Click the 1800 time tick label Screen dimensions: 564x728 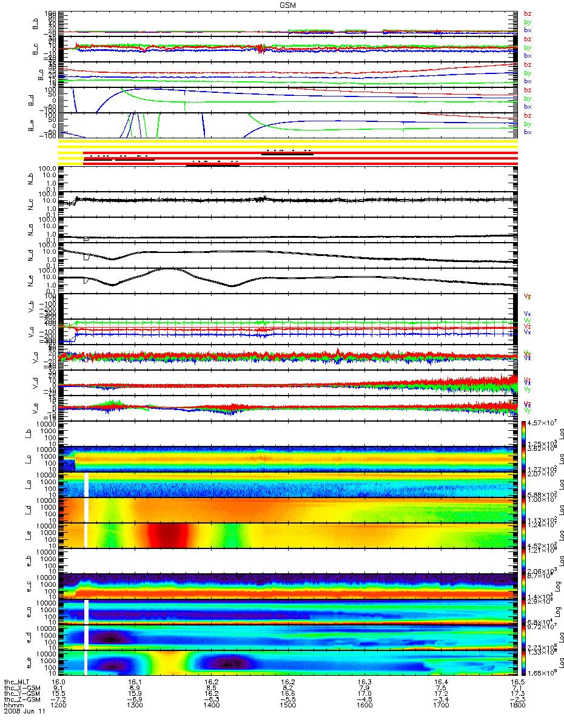click(517, 704)
